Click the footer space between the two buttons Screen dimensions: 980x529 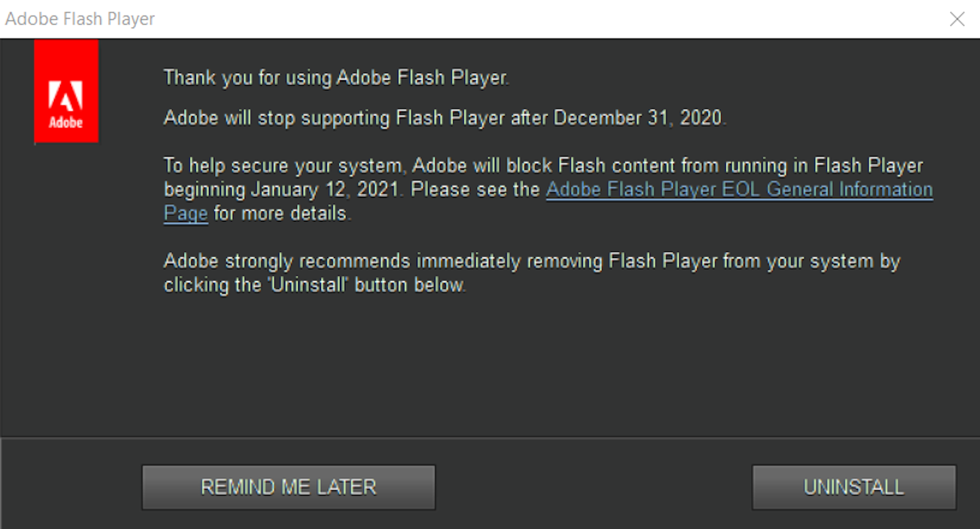[x=593, y=487]
